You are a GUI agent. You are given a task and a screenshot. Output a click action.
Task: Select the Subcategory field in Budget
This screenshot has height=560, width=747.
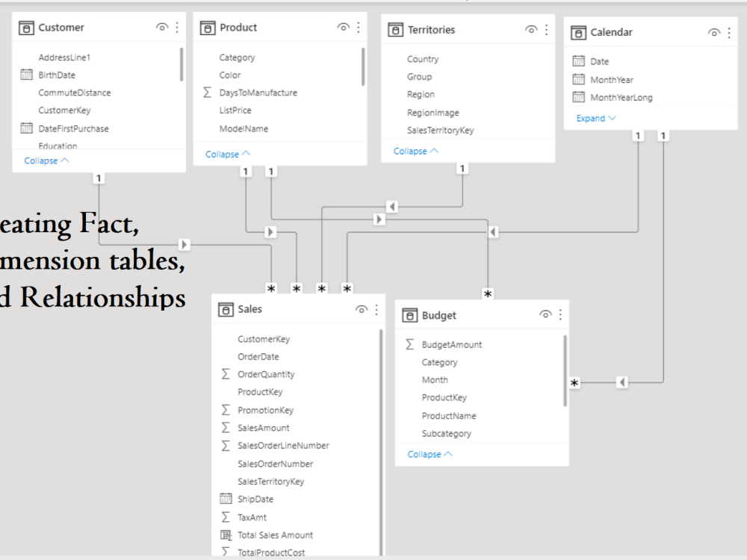tap(447, 434)
